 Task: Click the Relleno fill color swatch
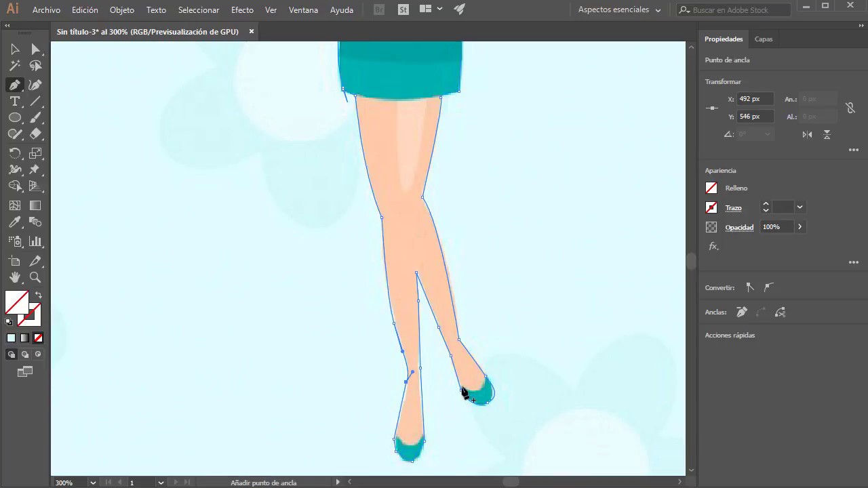(711, 188)
